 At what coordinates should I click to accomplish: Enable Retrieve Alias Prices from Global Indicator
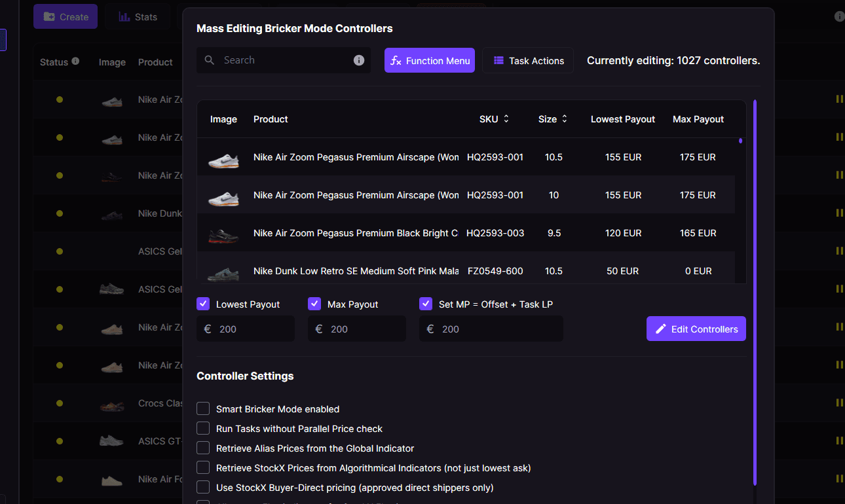click(203, 448)
